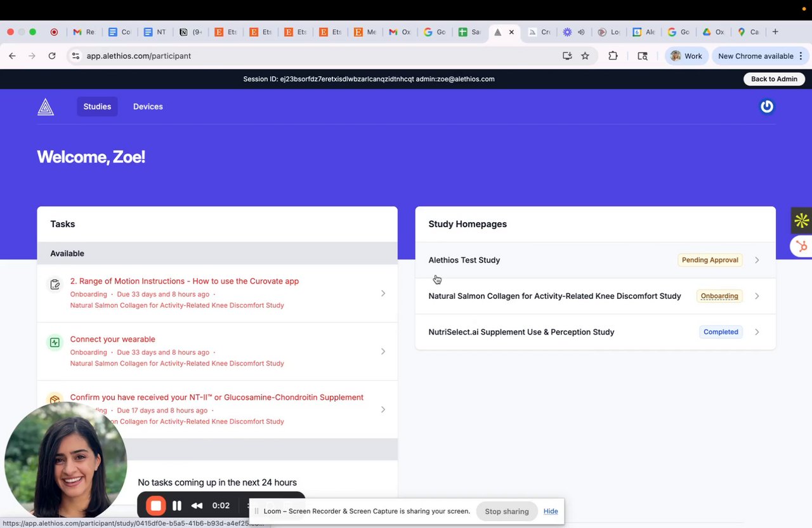Image resolution: width=812 pixels, height=528 pixels.
Task: Switch to the Google Maps 'Ca' tab
Action: (x=749, y=32)
